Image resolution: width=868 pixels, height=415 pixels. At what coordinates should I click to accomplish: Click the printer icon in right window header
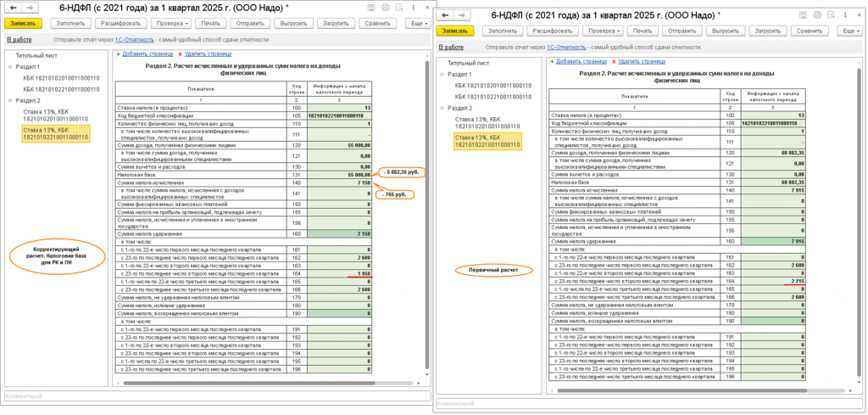816,15
